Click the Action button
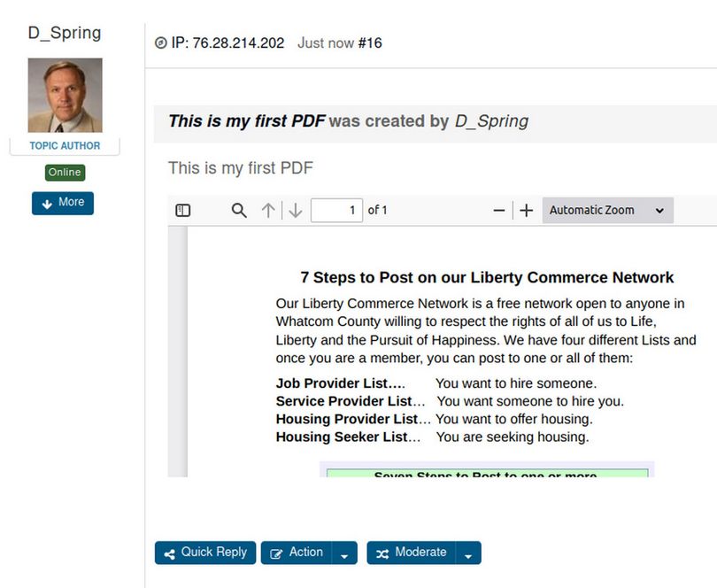 (x=297, y=553)
